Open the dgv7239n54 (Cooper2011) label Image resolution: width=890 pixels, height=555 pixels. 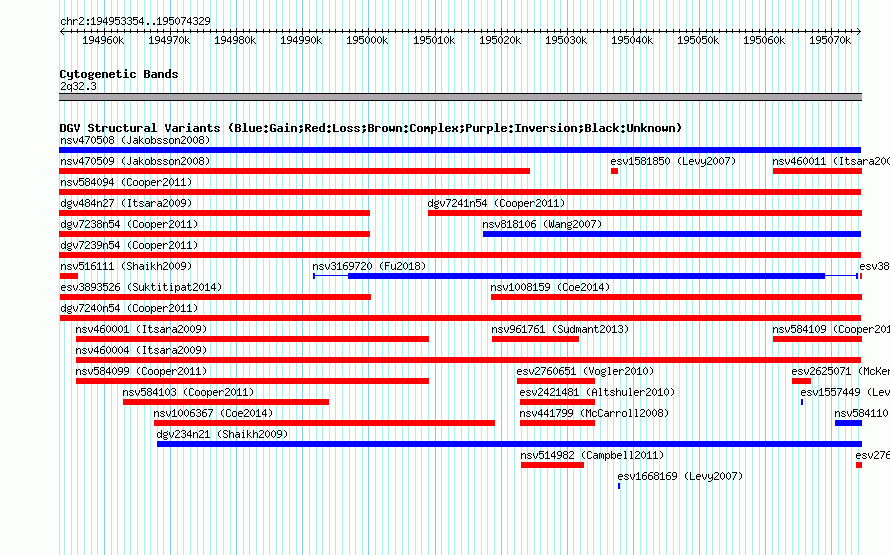(129, 245)
